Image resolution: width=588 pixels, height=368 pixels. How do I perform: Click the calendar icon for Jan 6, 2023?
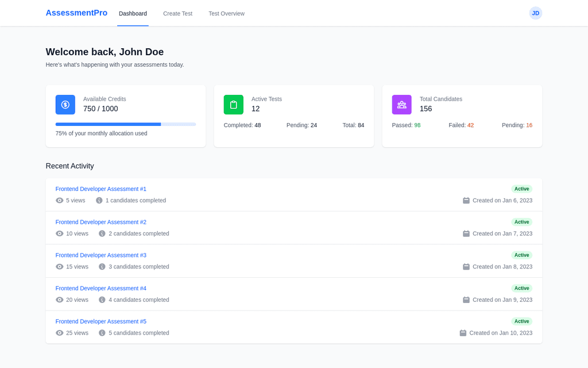466,201
